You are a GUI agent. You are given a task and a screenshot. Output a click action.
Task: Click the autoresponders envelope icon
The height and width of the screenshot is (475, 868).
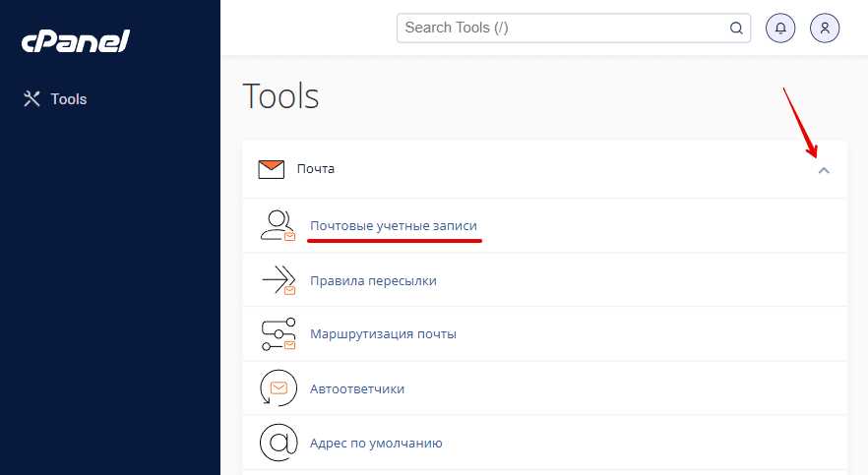click(279, 388)
